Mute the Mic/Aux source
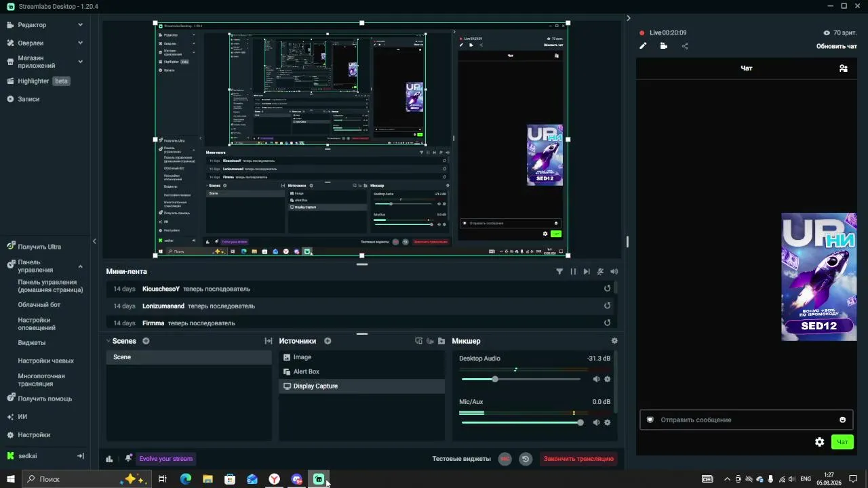 click(x=596, y=422)
